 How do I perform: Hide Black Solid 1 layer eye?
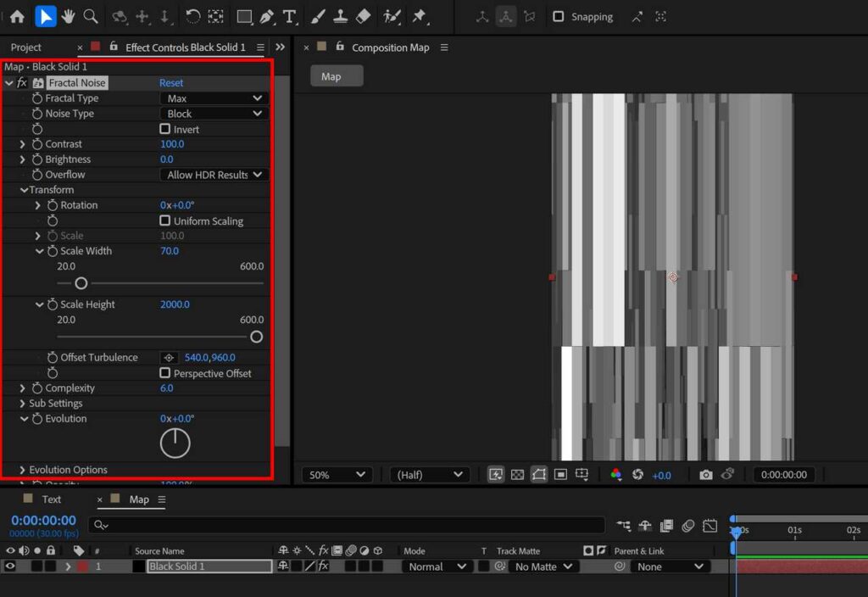tap(10, 566)
